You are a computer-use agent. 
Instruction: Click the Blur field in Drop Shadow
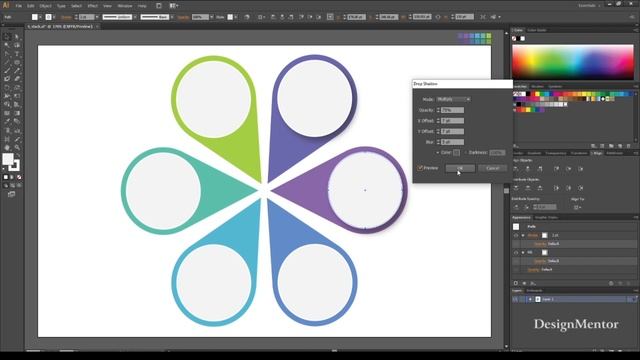[452, 142]
